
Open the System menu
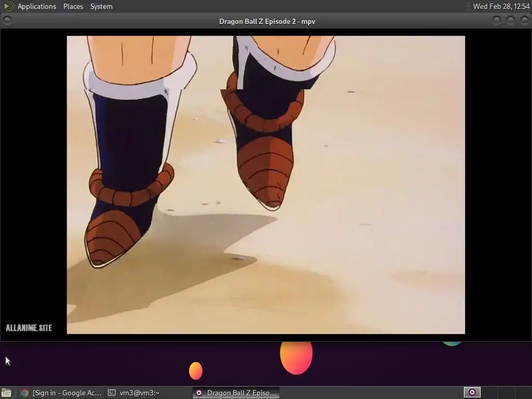(x=101, y=6)
